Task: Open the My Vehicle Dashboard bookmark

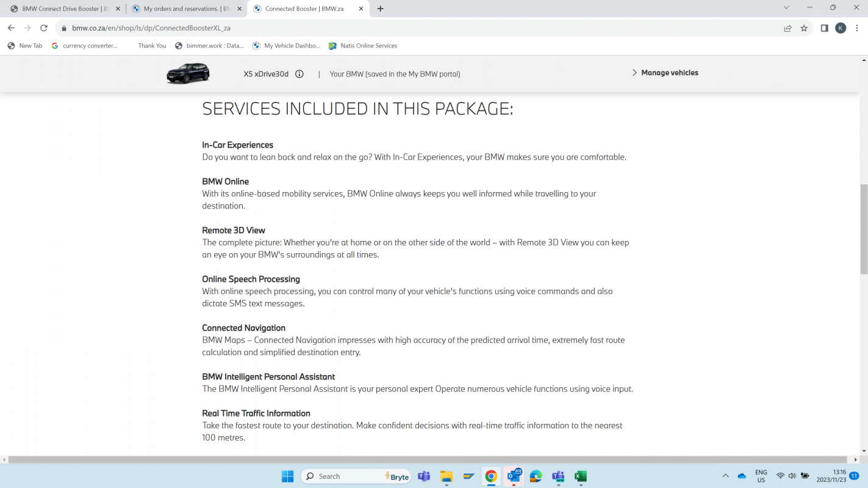Action: (287, 46)
